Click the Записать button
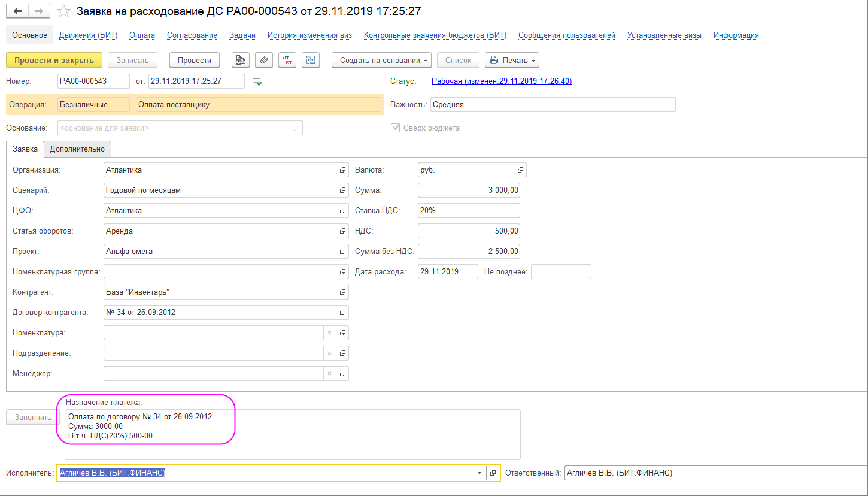This screenshot has height=496, width=868. click(x=132, y=60)
